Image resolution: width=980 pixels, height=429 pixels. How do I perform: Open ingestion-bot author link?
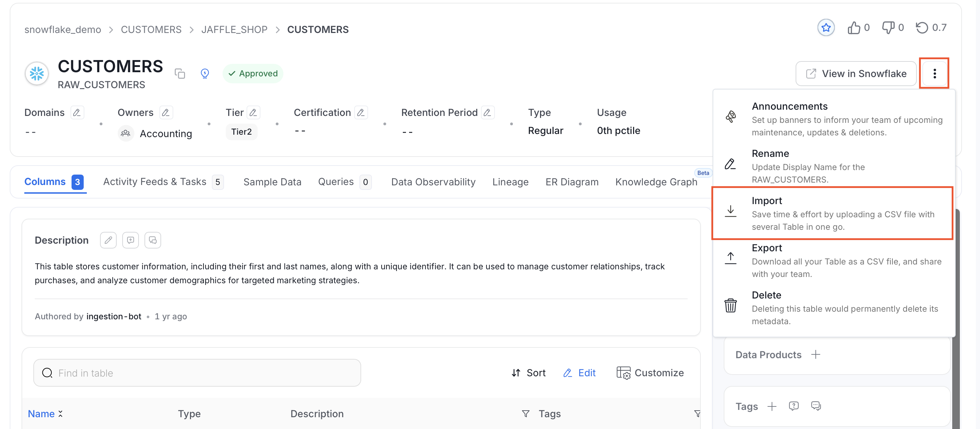tap(114, 317)
